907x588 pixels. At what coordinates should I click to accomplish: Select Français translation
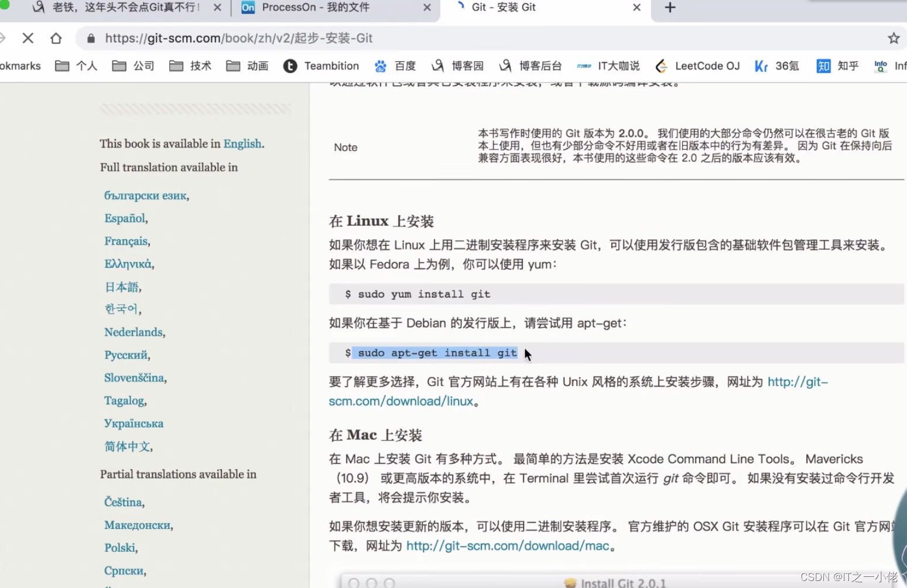[x=126, y=241]
